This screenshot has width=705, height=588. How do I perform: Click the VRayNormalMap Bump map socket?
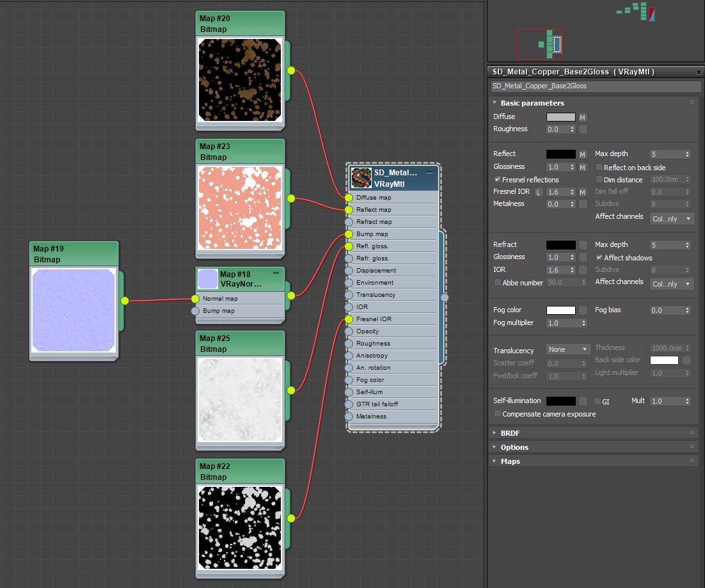(x=195, y=310)
